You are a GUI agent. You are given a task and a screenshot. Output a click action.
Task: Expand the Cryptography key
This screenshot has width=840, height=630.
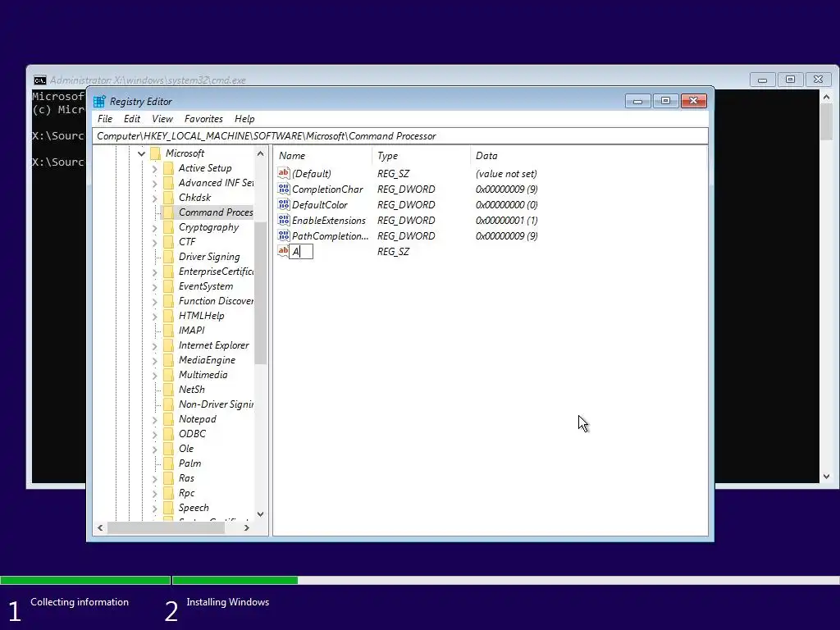coord(154,228)
